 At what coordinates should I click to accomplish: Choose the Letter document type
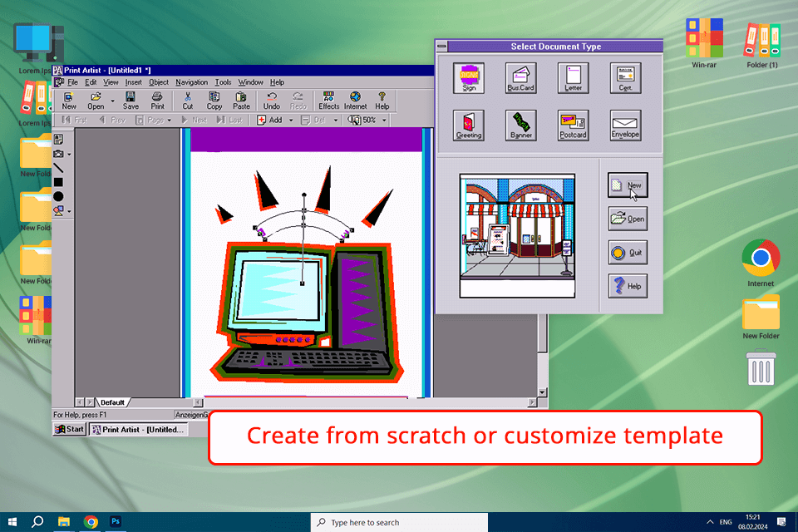(x=573, y=78)
